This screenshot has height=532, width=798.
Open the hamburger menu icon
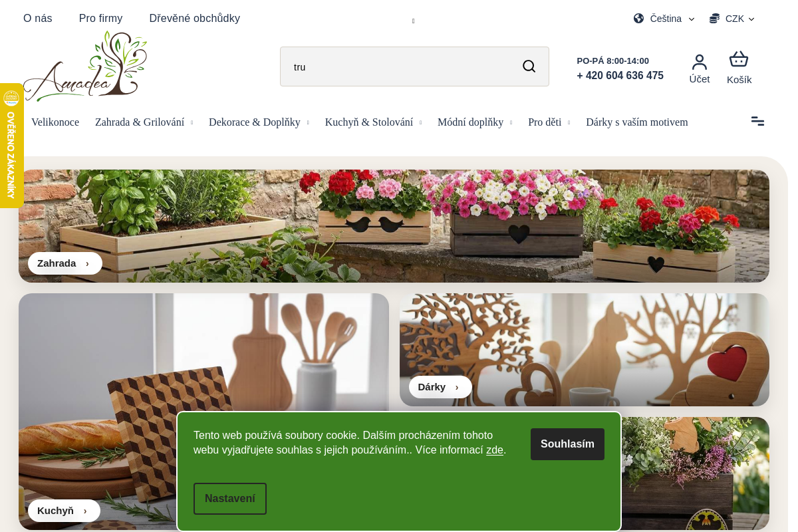[757, 121]
